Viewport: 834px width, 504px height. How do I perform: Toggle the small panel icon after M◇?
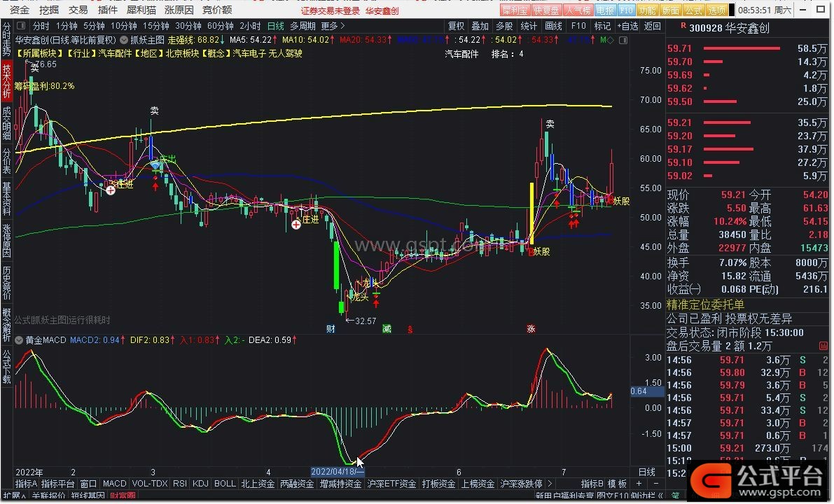click(x=623, y=40)
